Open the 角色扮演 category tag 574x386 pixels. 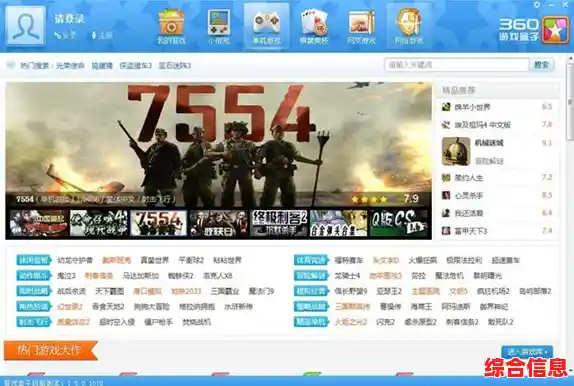click(34, 306)
